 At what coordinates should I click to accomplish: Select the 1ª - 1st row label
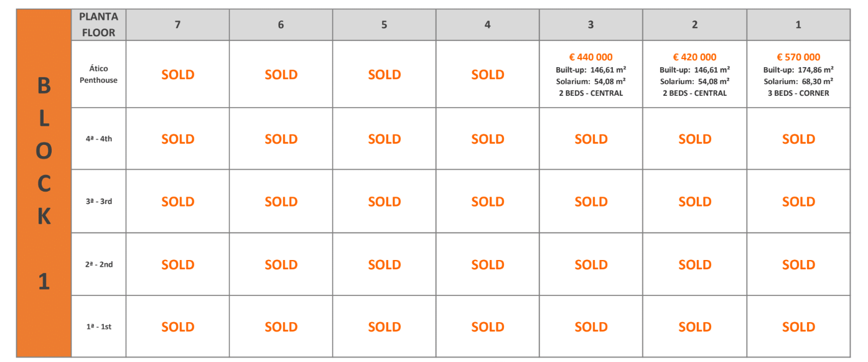pos(98,327)
